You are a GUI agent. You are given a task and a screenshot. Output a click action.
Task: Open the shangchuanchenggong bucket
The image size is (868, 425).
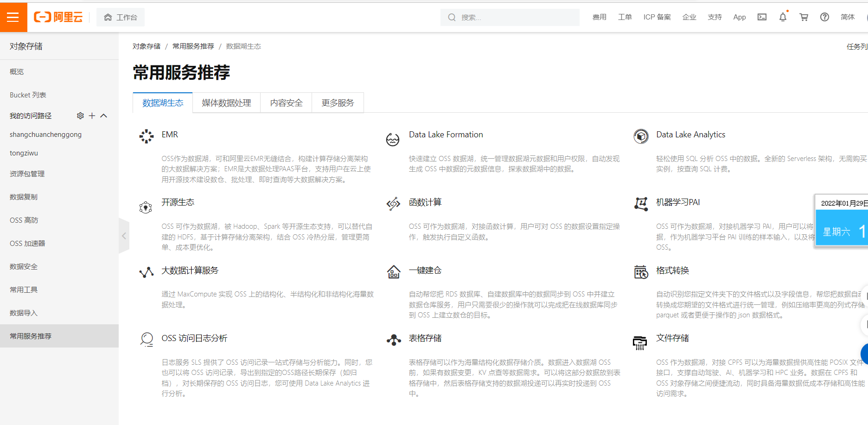pos(45,135)
